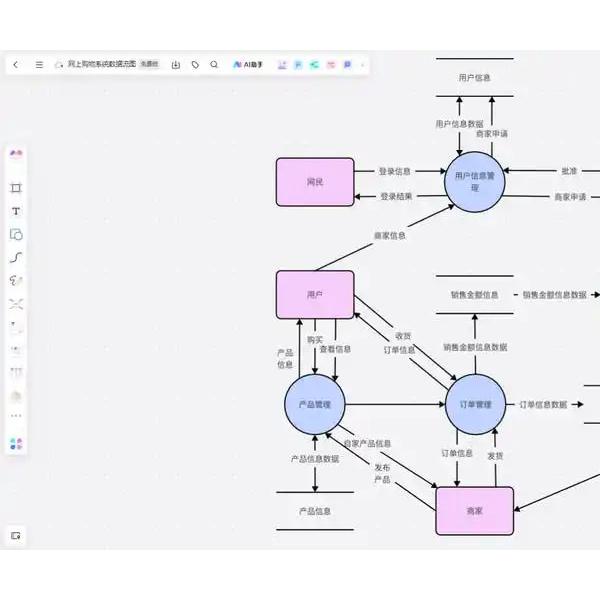
Task: Click the 发布产品 flow label
Action: 382,473
